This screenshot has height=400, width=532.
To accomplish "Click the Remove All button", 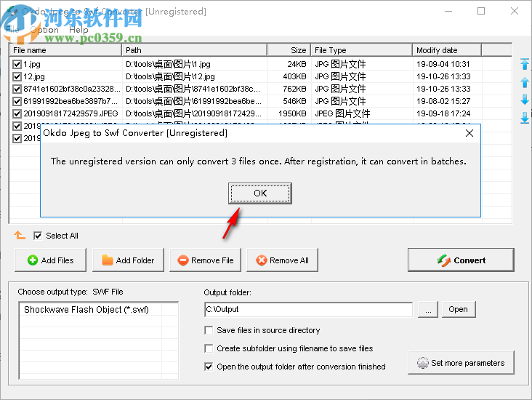I will (282, 260).
